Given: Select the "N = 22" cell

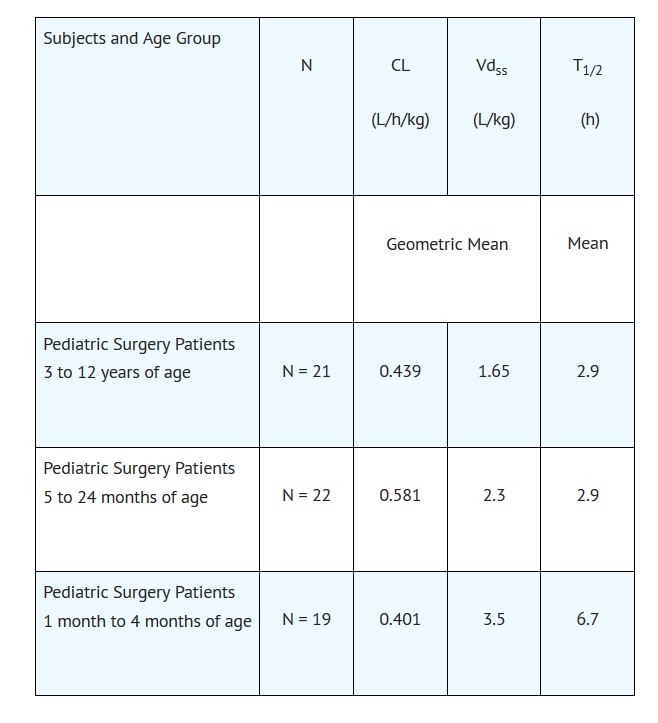Looking at the screenshot, I should pos(306,495).
